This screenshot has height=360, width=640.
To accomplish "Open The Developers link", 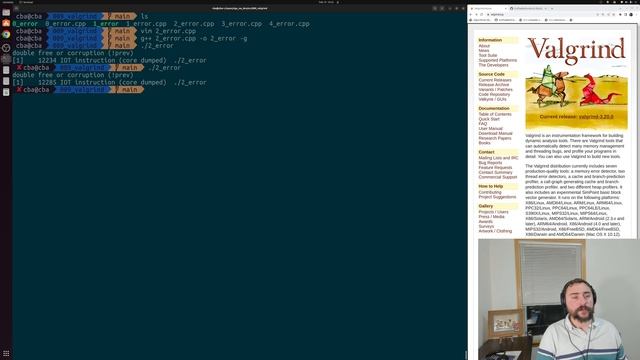I will (493, 65).
